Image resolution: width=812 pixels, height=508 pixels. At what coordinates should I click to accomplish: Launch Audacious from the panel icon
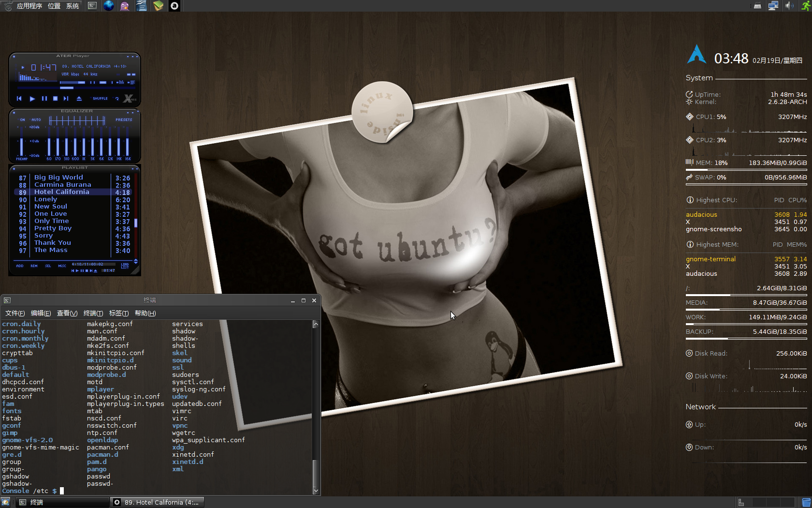[x=174, y=6]
